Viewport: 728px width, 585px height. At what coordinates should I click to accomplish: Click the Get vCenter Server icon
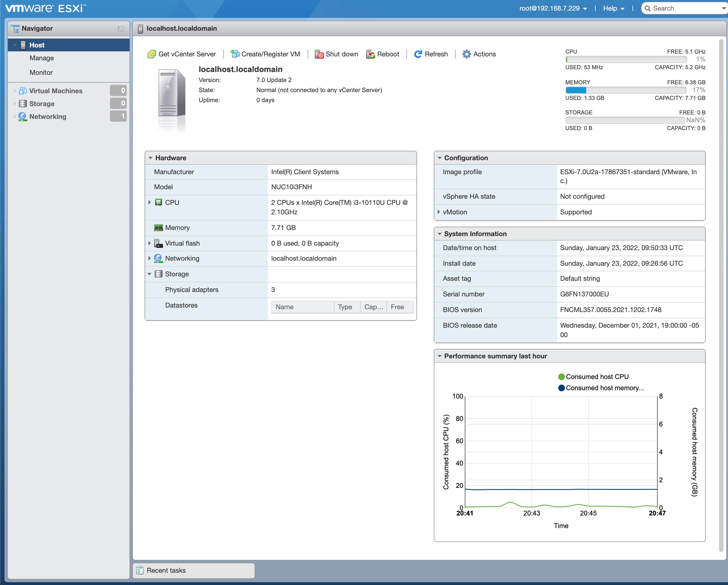(152, 54)
